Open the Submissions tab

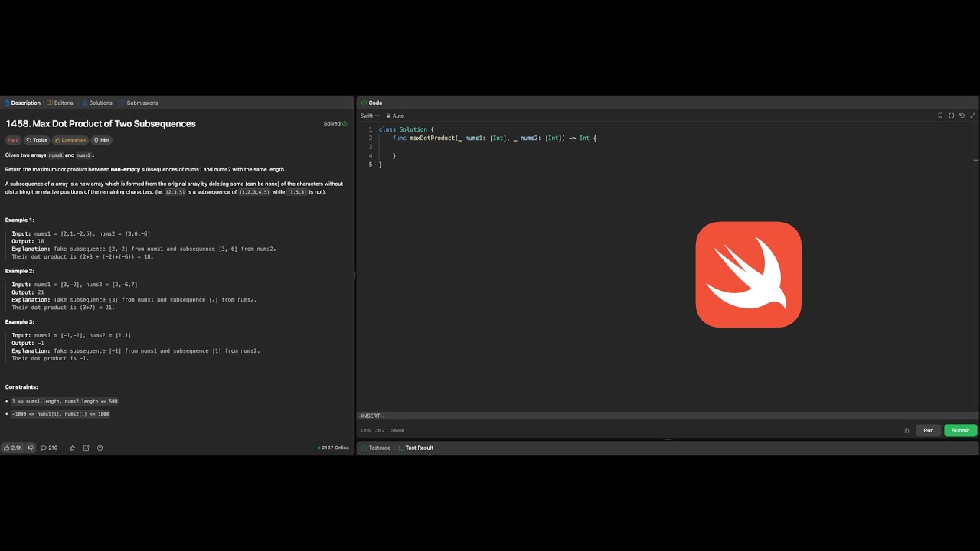[x=139, y=103]
